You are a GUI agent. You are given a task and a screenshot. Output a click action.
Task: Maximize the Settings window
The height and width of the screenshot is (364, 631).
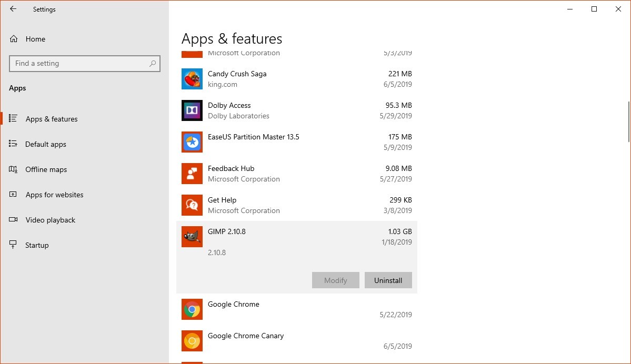pyautogui.click(x=594, y=9)
